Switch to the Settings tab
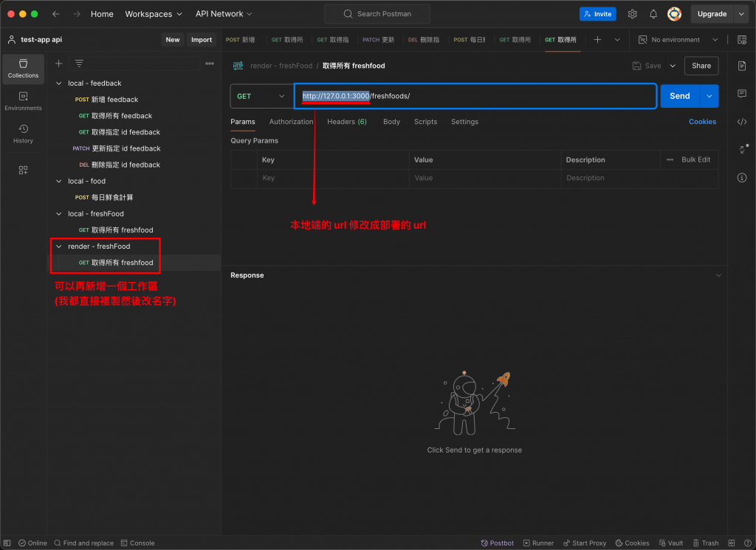 (464, 122)
